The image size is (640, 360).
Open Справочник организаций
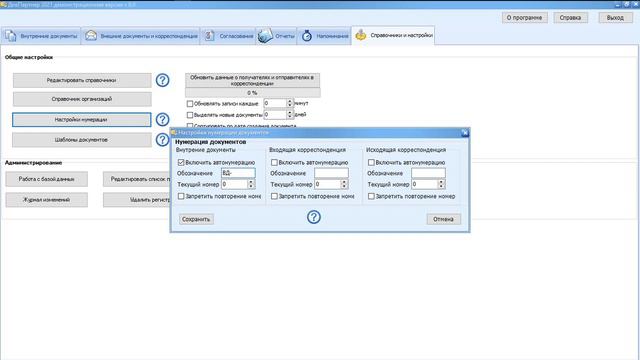[82, 99]
